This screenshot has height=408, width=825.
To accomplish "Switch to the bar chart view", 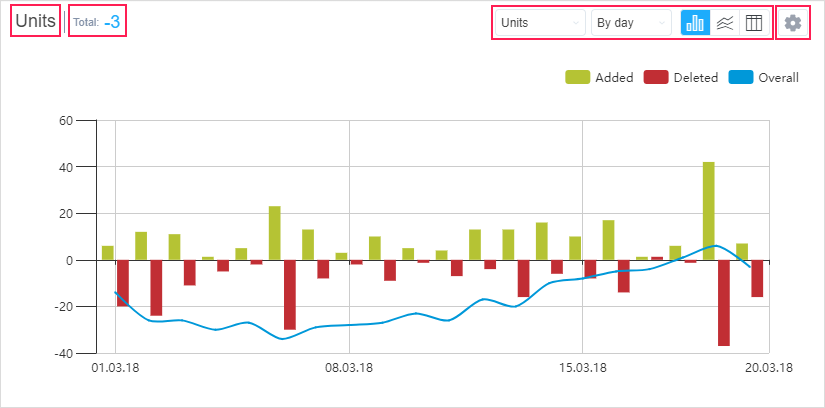I will 695,23.
